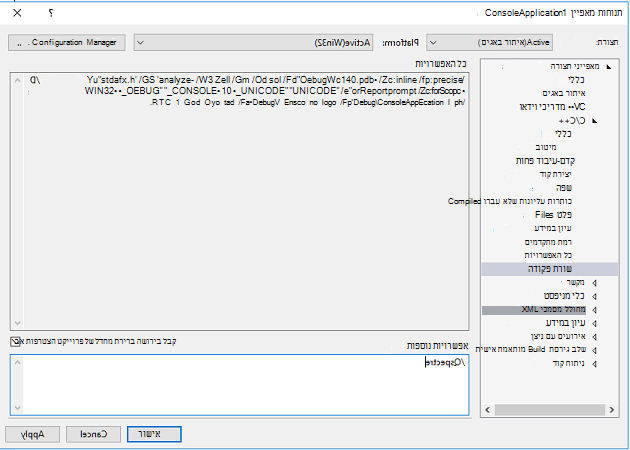Toggle the inherit project defaults checkbox
Viewport: 630px width, 450px height.
[15, 342]
